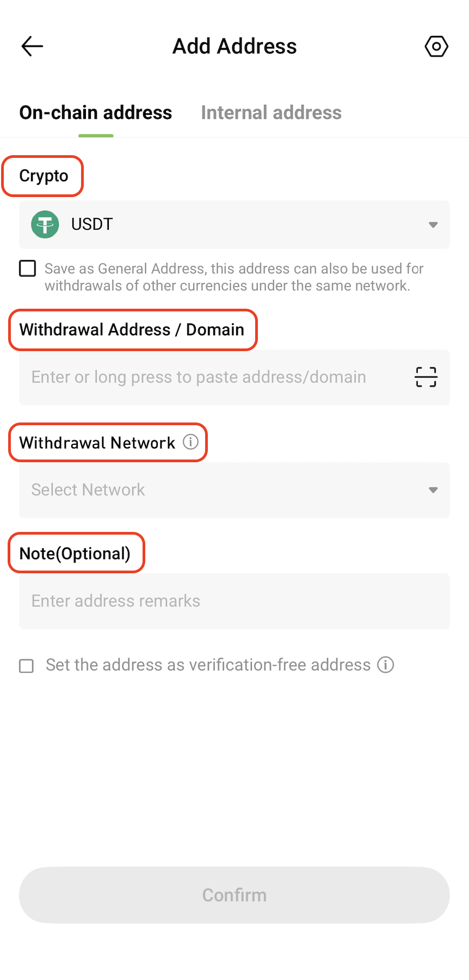Image resolution: width=469 pixels, height=980 pixels.
Task: Click the address remarks note field
Action: tap(234, 601)
